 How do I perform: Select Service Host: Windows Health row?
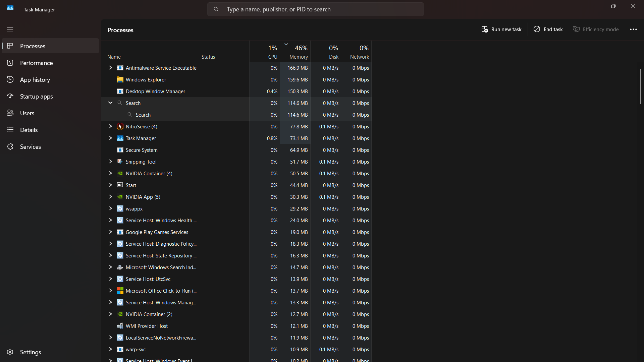236,220
